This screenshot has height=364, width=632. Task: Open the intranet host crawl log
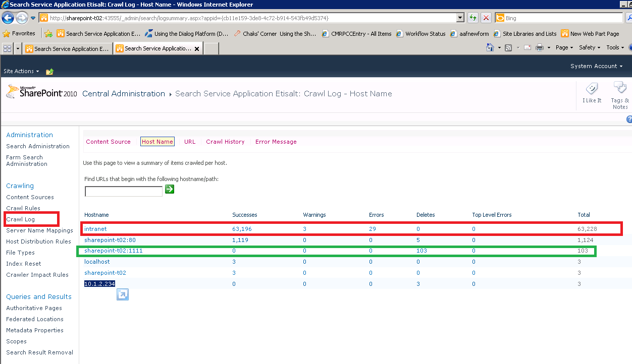95,228
